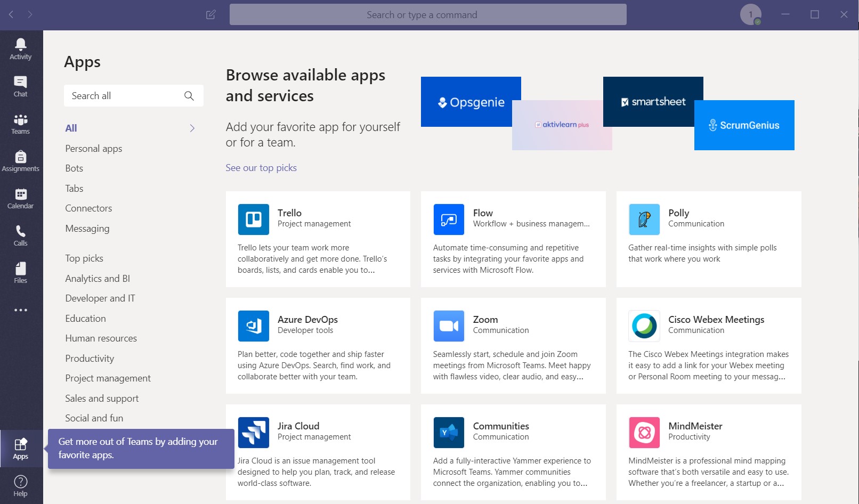The width and height of the screenshot is (859, 504).
Task: Go to Teams in the sidebar
Action: pyautogui.click(x=21, y=123)
